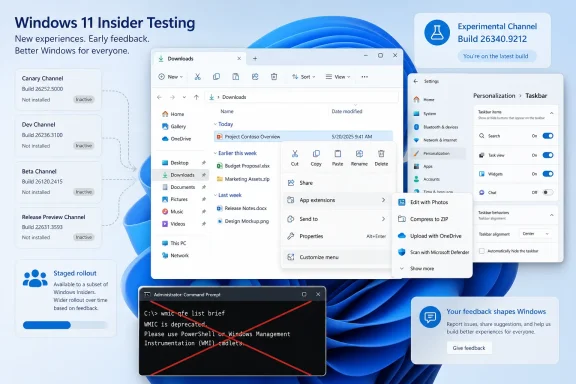Screen dimensions: 576x384
Task: Open the Sort dropdown in toolbar
Action: pos(303,77)
